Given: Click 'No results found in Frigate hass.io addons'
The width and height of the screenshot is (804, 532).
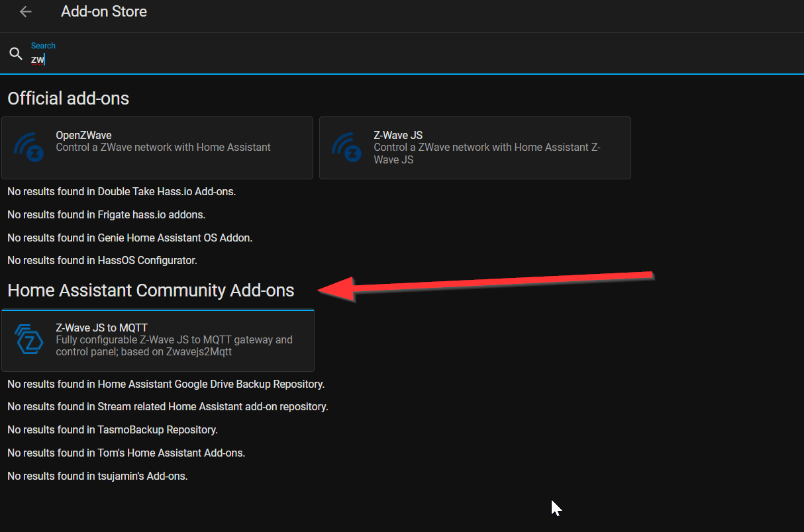Looking at the screenshot, I should (x=107, y=215).
